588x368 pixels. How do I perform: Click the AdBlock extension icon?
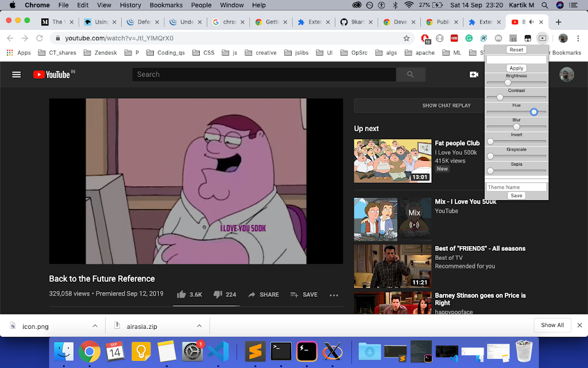click(425, 39)
